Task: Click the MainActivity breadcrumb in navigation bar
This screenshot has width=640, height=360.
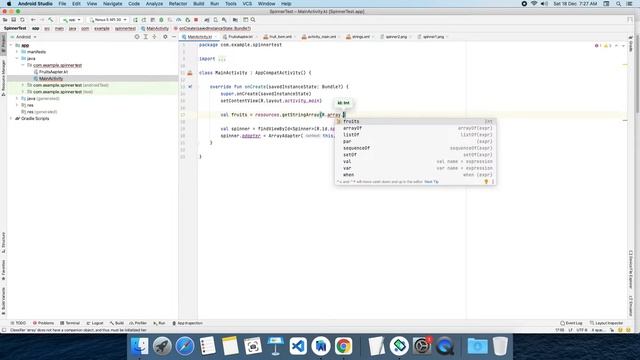Action: click(x=155, y=29)
